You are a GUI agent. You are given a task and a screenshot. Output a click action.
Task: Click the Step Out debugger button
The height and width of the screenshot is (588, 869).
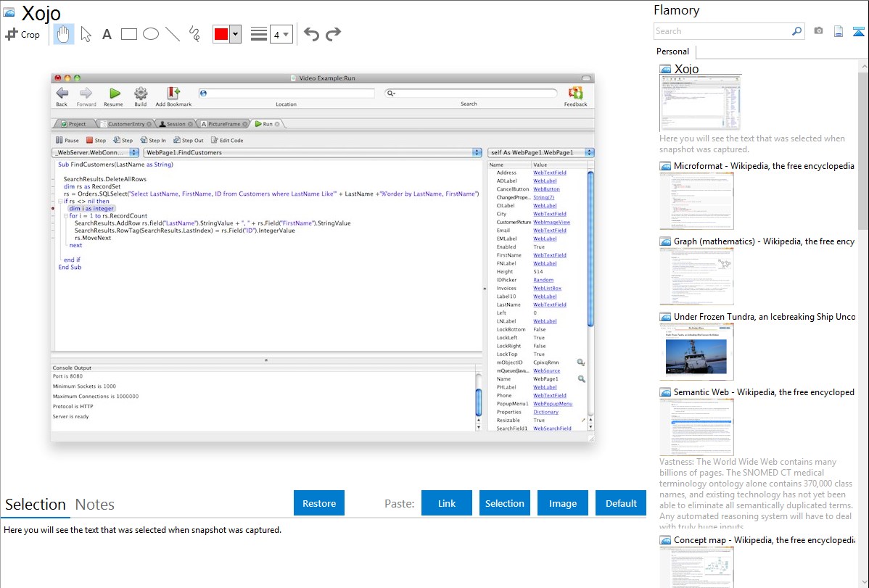point(189,140)
